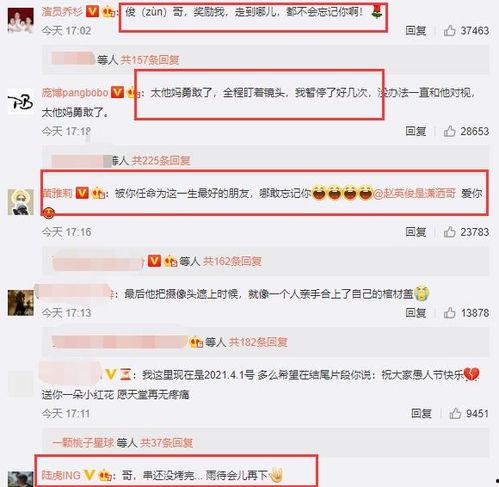The height and width of the screenshot is (487, 499).
Task: Like the comment with 23783 likes
Action: 449,232
